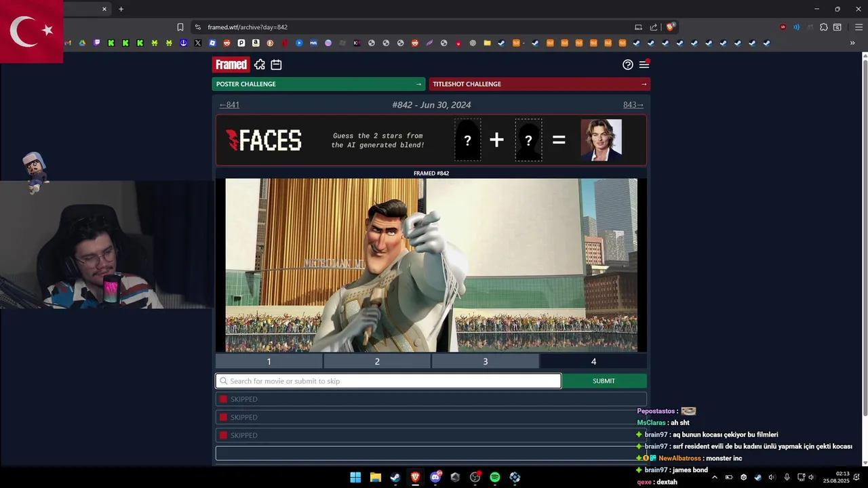The width and height of the screenshot is (868, 488).
Task: Click the movie frame image
Action: 431,265
